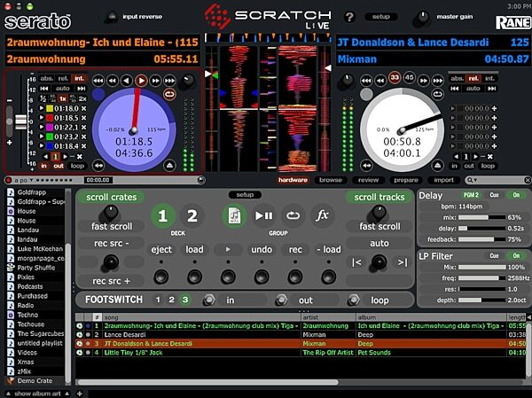This screenshot has height=398, width=532.
Task: Click the footswitch loop icon
Action: coord(354,300)
